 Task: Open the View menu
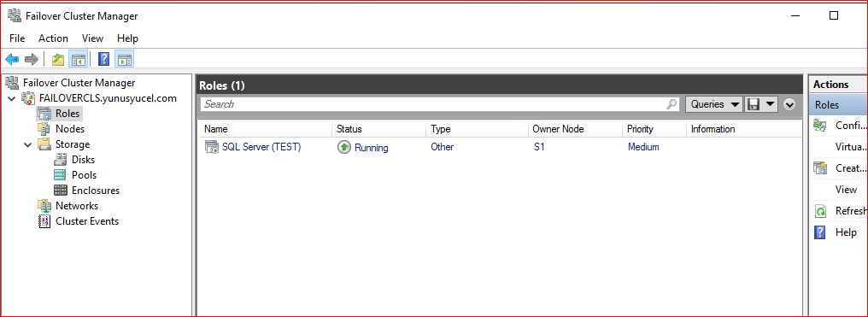click(92, 38)
